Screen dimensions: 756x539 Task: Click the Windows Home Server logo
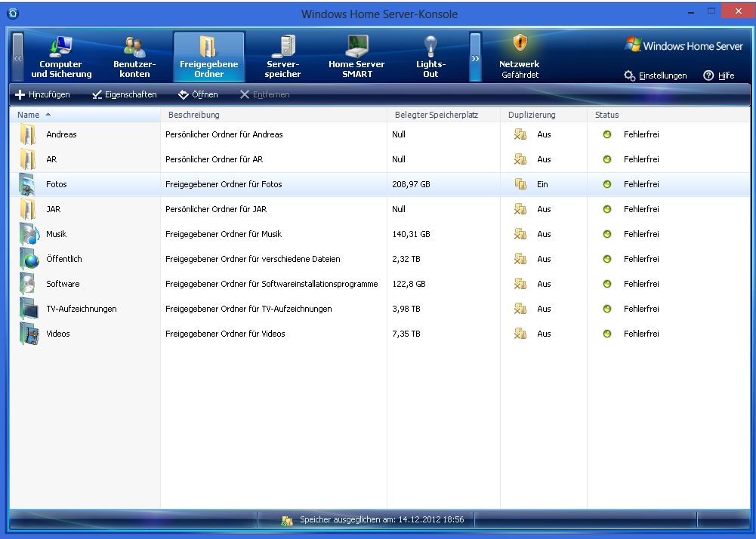coord(683,45)
